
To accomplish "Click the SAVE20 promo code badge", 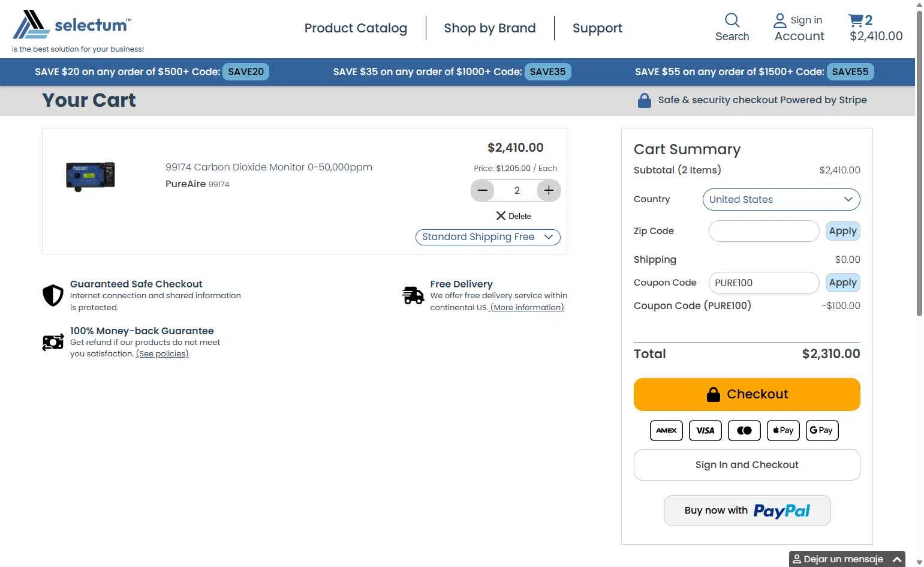I will (246, 72).
